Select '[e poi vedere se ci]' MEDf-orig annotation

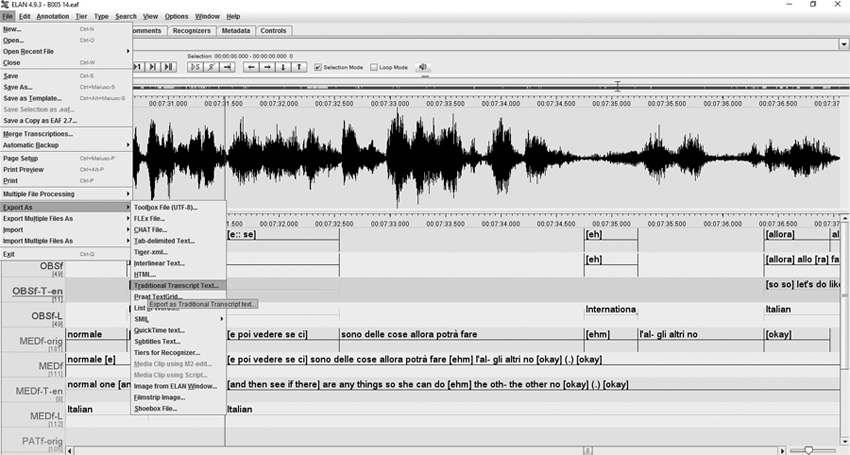[x=282, y=335]
